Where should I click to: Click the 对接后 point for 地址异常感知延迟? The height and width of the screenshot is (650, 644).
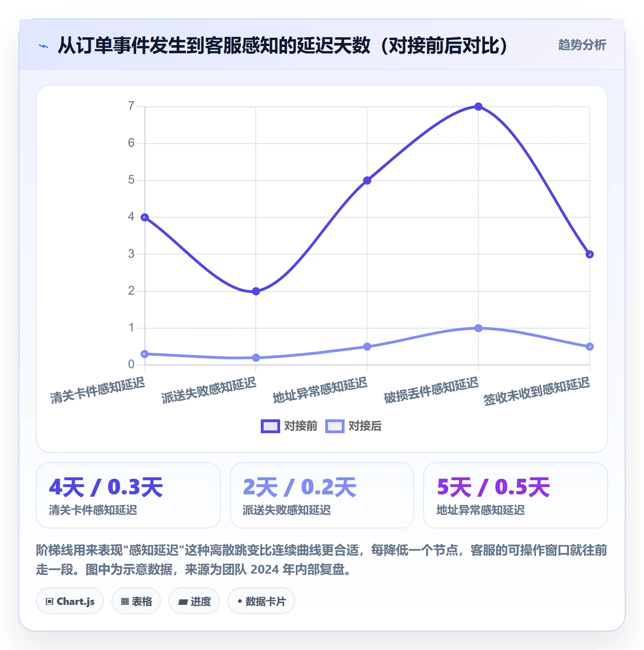pyautogui.click(x=367, y=347)
